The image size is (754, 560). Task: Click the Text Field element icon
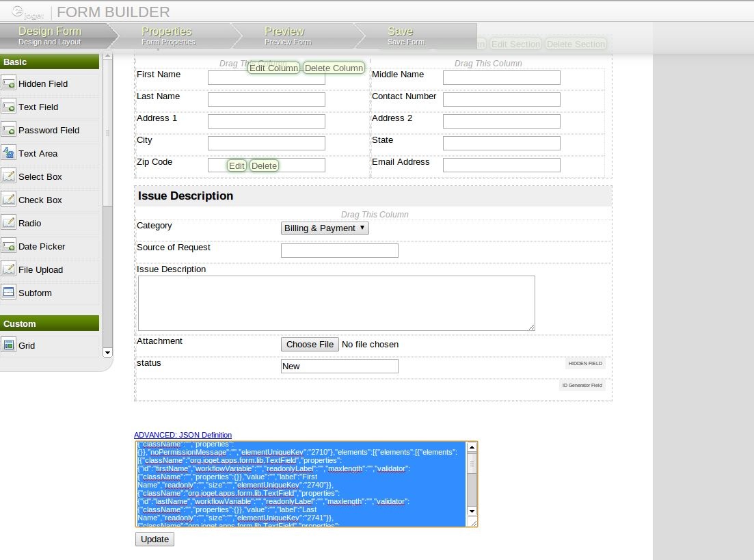click(x=9, y=107)
